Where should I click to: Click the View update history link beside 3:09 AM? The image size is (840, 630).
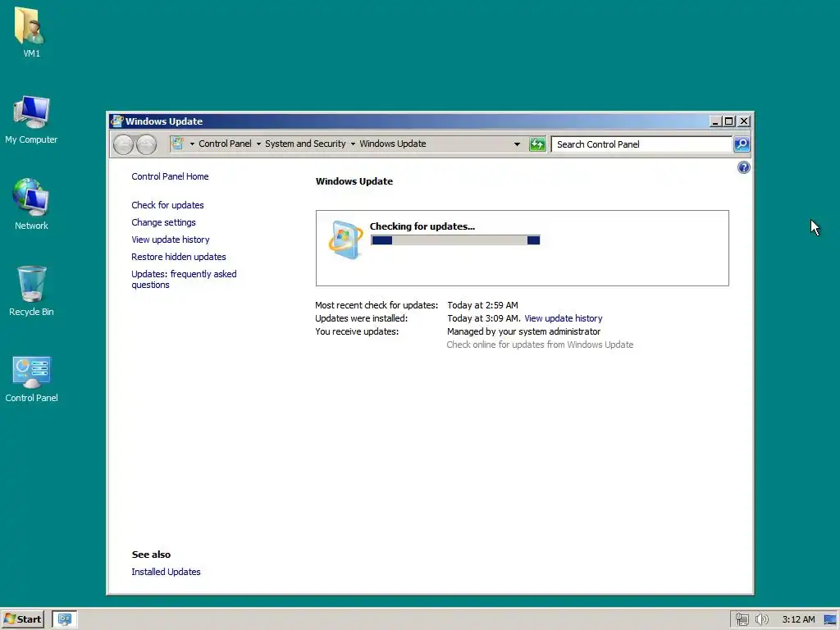[563, 318]
